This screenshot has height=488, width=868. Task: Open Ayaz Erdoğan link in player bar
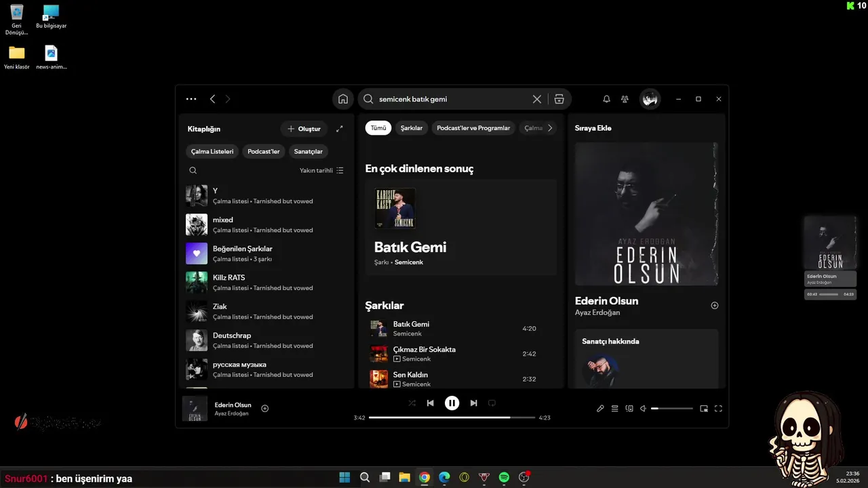231,413
